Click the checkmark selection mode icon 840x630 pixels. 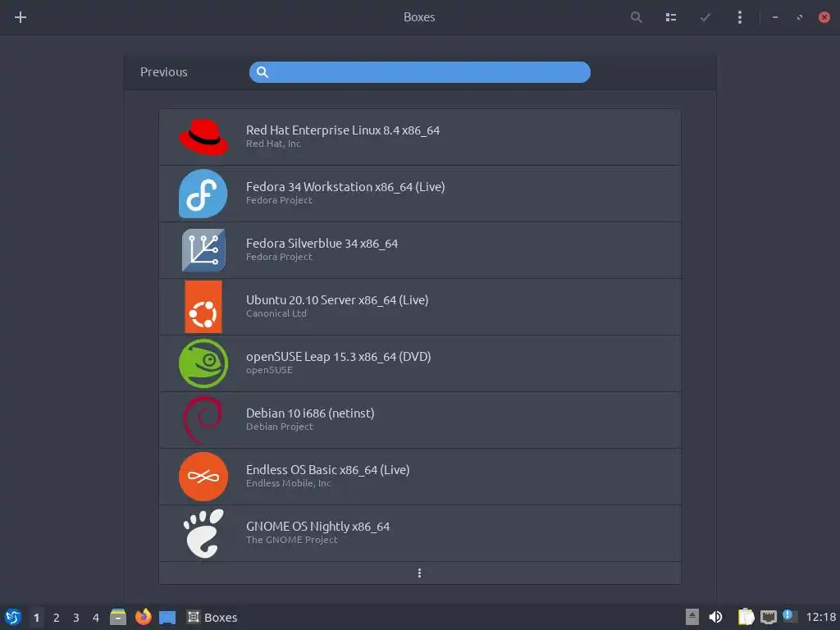click(x=705, y=17)
